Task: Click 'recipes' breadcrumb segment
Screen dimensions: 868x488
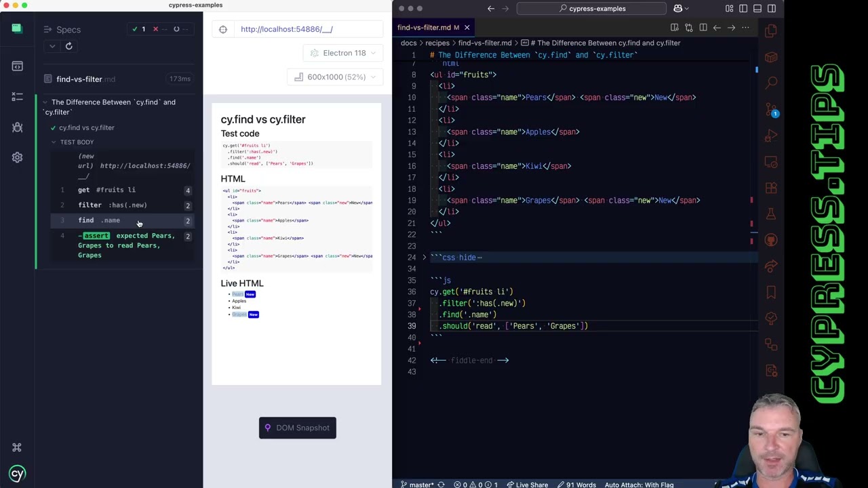Action: coord(437,43)
